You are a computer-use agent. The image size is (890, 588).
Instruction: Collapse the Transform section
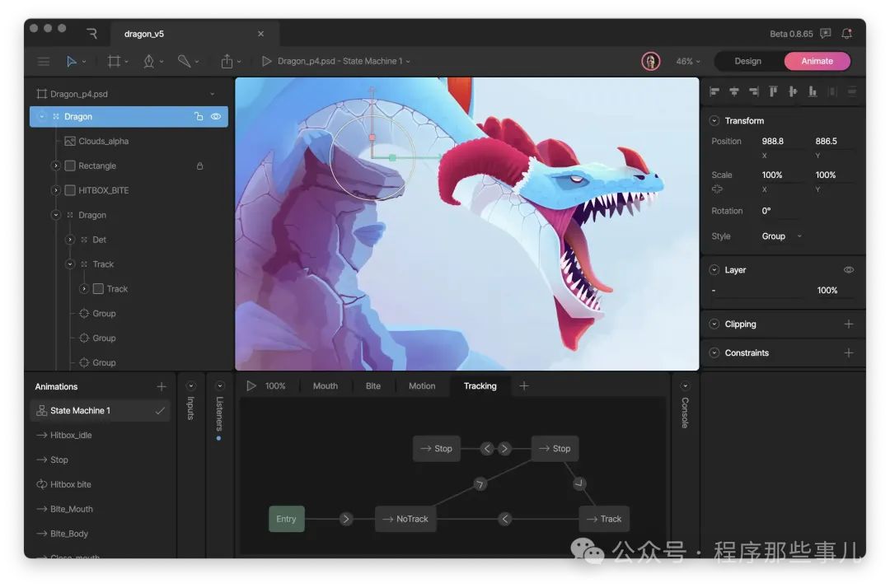(x=714, y=121)
